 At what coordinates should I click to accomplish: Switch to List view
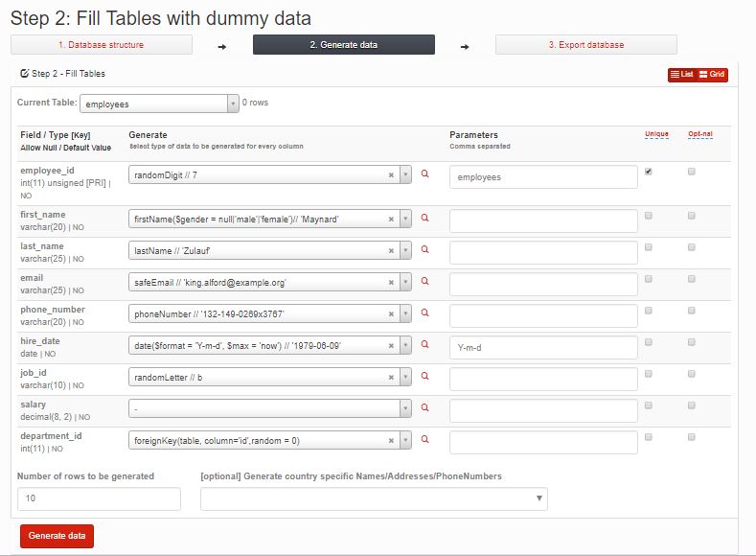point(682,74)
